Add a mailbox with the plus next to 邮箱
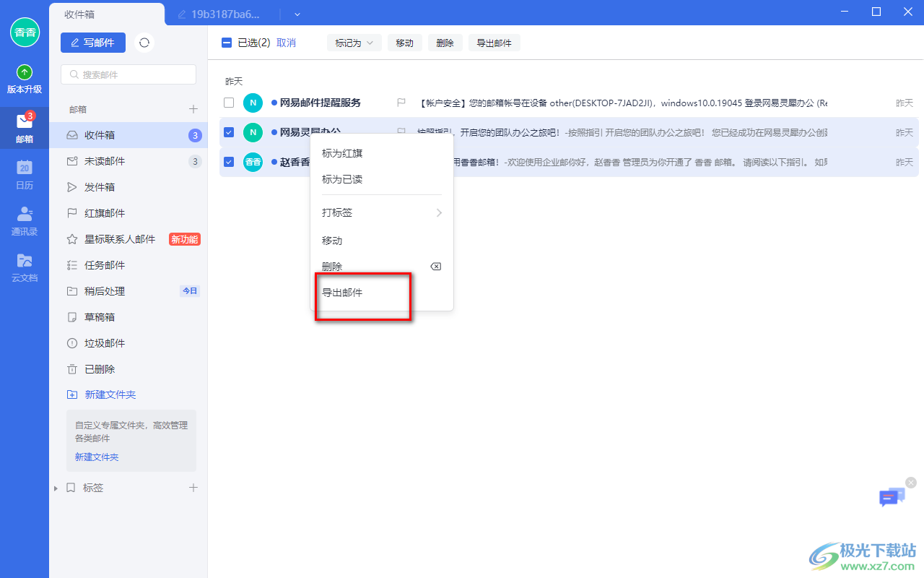This screenshot has height=578, width=924. [x=193, y=109]
